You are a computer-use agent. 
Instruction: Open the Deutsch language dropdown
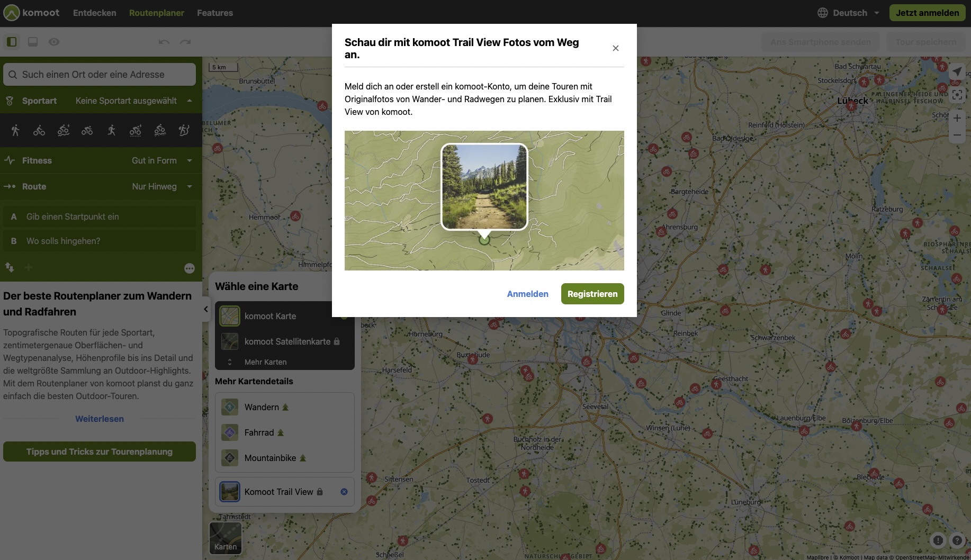[x=849, y=13]
